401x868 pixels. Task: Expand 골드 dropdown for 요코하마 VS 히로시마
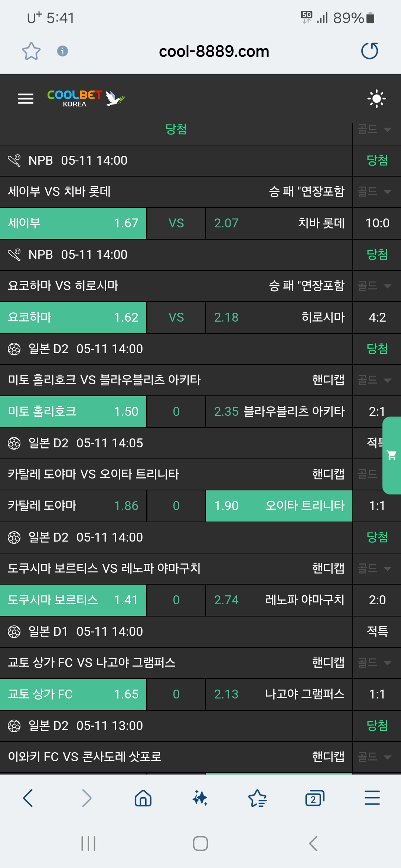pyautogui.click(x=374, y=286)
